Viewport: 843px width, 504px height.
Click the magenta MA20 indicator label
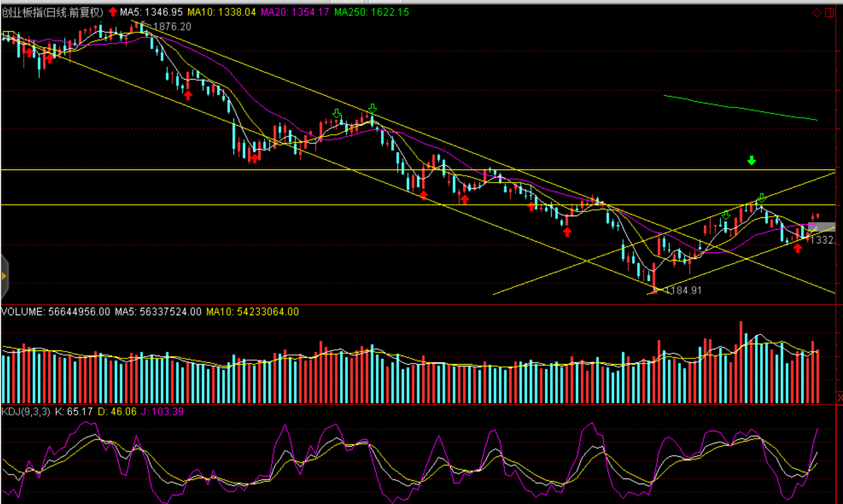pyautogui.click(x=295, y=12)
